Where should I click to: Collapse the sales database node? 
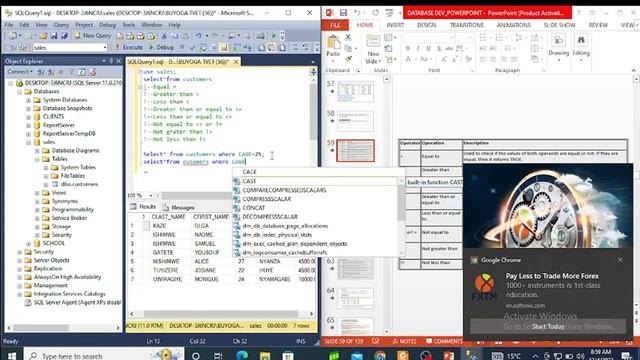[28, 142]
